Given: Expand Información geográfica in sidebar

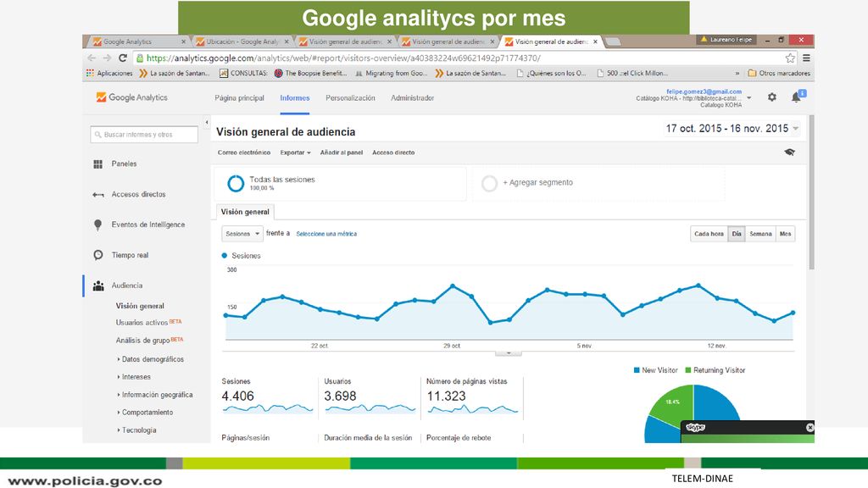Looking at the screenshot, I should tap(155, 395).
